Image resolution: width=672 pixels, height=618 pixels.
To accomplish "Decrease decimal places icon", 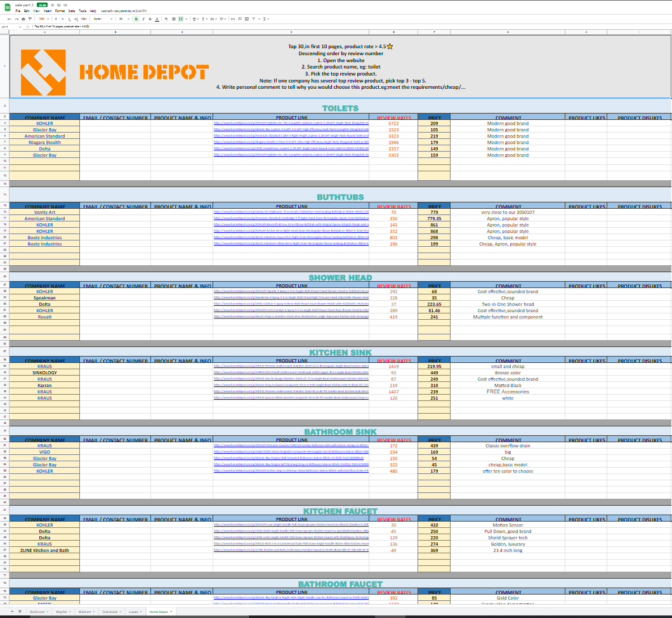I will (x=69, y=19).
